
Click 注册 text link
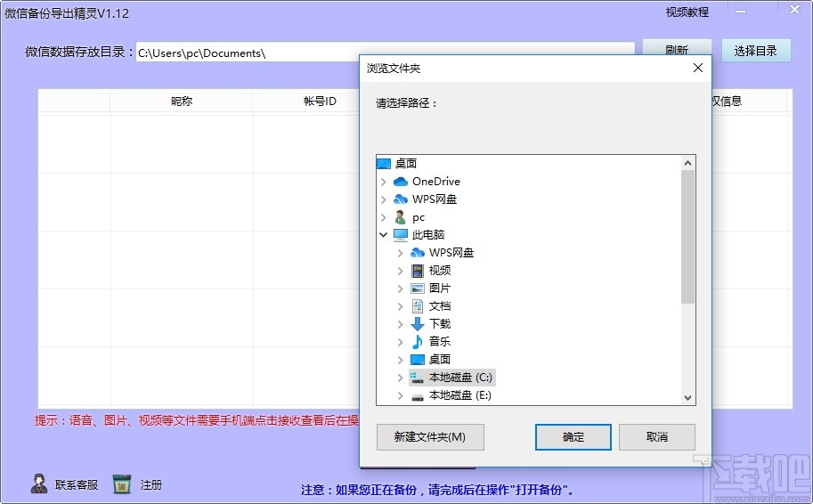point(150,484)
